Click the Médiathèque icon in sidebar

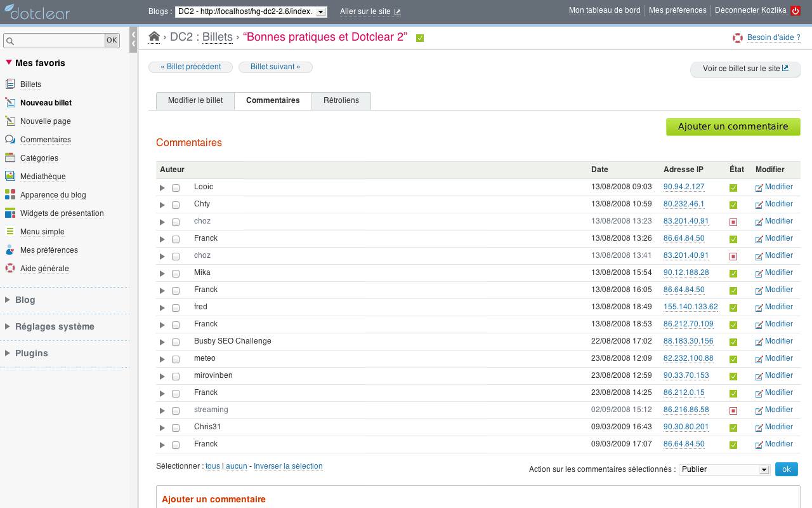tap(10, 177)
